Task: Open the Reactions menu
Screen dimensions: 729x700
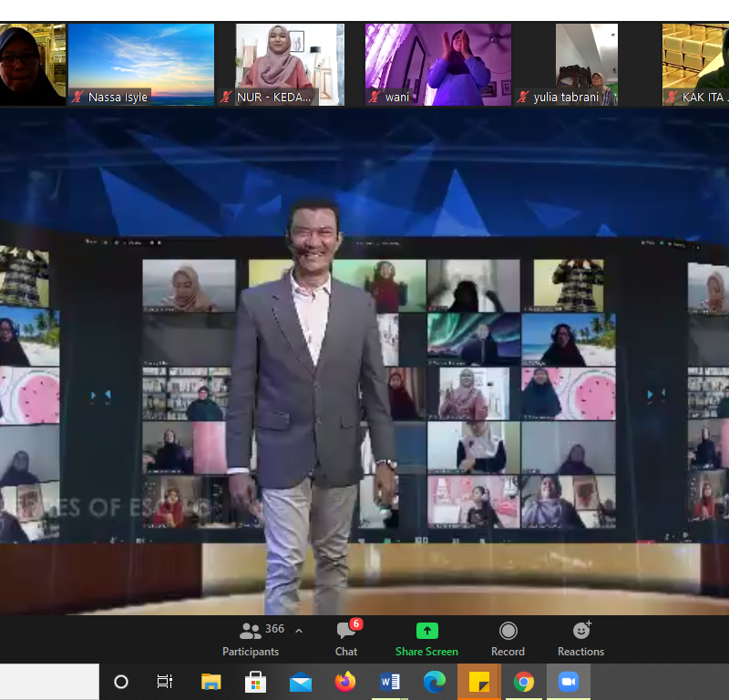Action: (x=580, y=638)
